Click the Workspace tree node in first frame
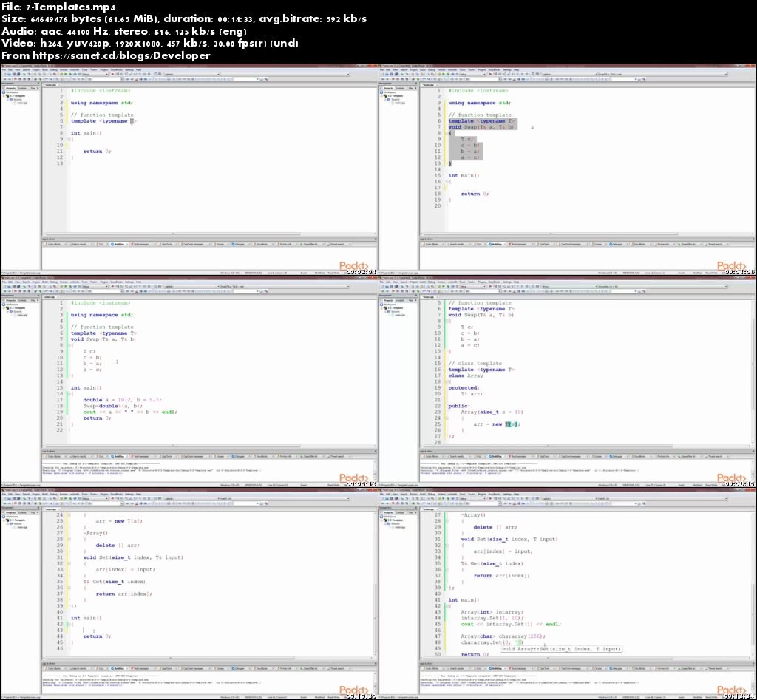This screenshot has width=757, height=700. click(x=10, y=92)
